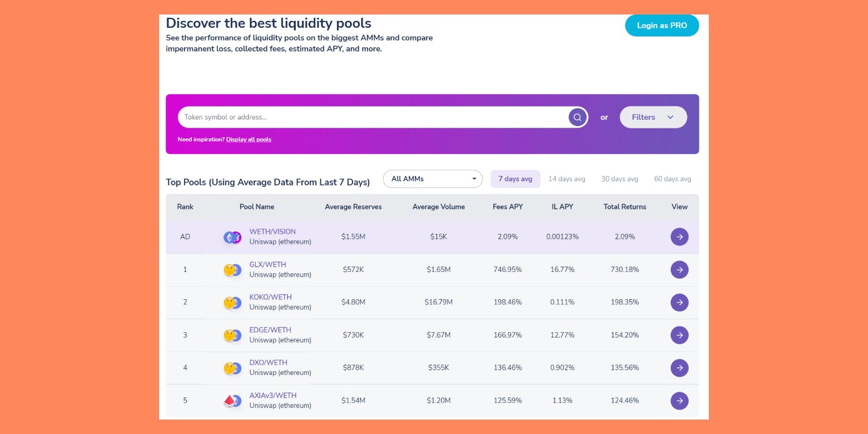The height and width of the screenshot is (434, 868).
Task: Click the $7.67M average volume value
Action: point(439,335)
